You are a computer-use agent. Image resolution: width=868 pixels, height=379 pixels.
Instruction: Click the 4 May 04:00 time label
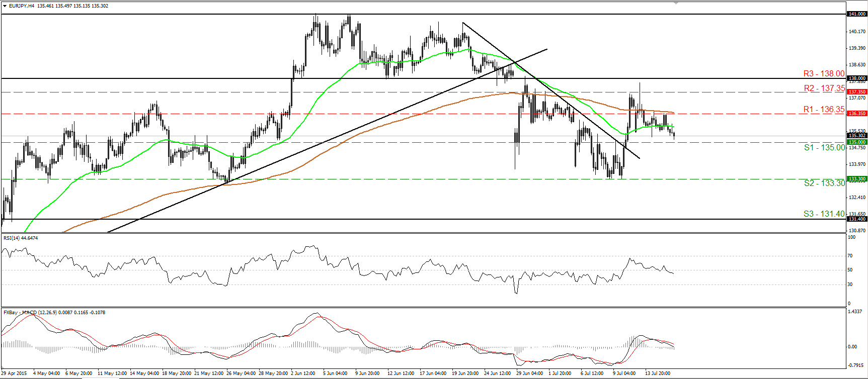46,373
